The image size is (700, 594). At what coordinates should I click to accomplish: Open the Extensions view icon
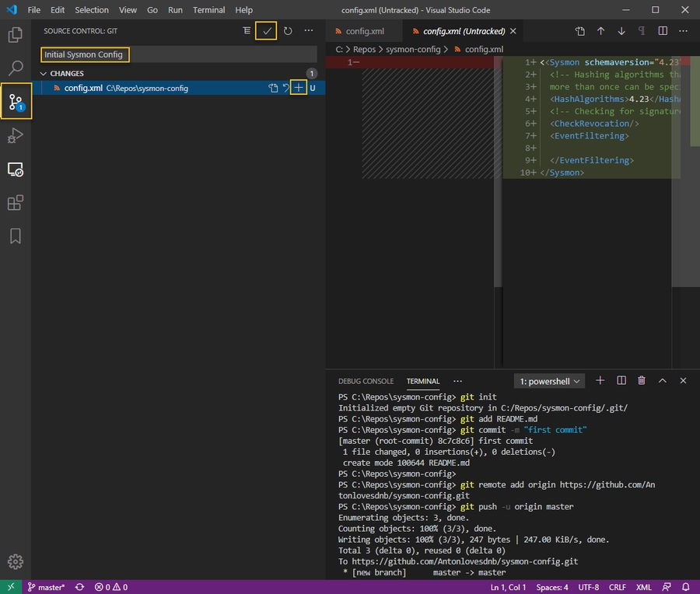click(x=16, y=203)
